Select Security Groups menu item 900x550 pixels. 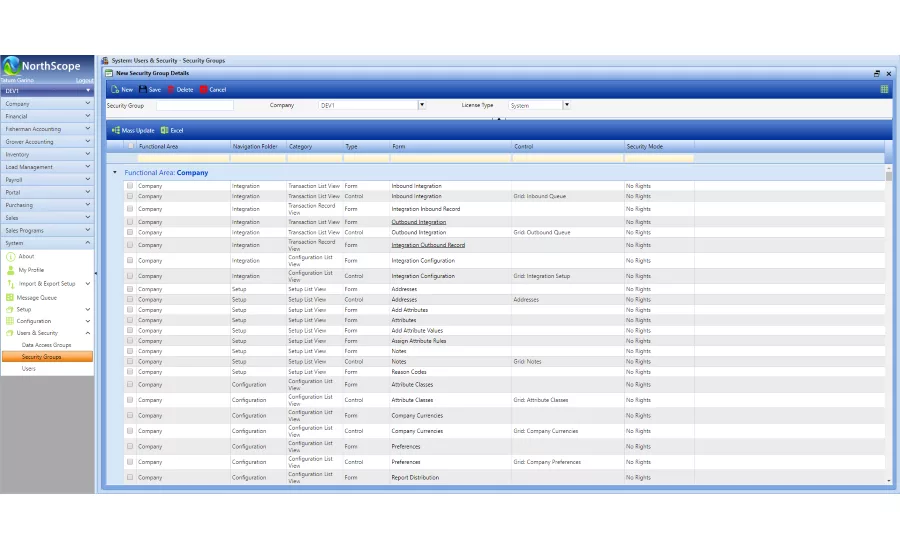[x=47, y=357]
